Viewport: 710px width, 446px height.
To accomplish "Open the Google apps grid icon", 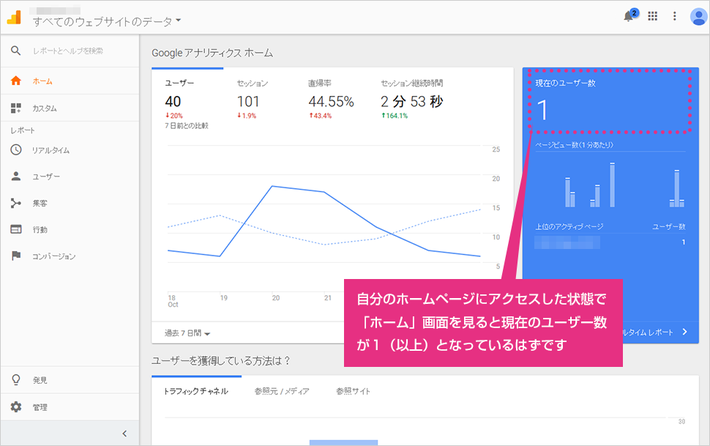I will [652, 16].
